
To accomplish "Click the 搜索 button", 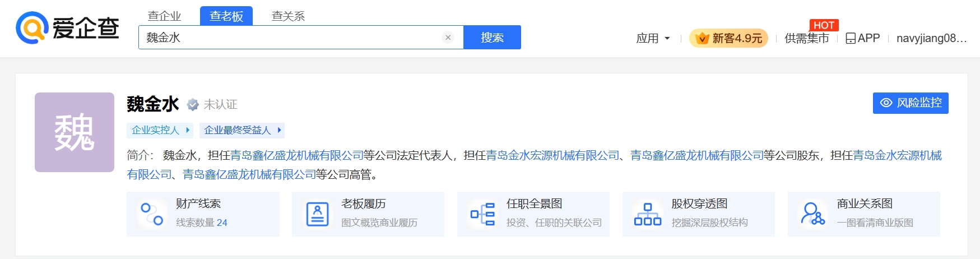I will [492, 37].
